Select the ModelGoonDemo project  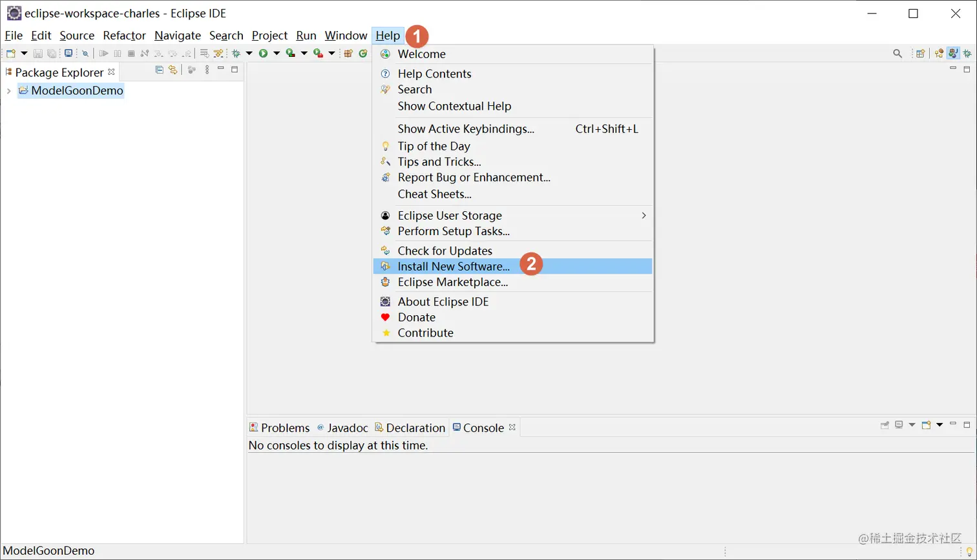(x=70, y=90)
